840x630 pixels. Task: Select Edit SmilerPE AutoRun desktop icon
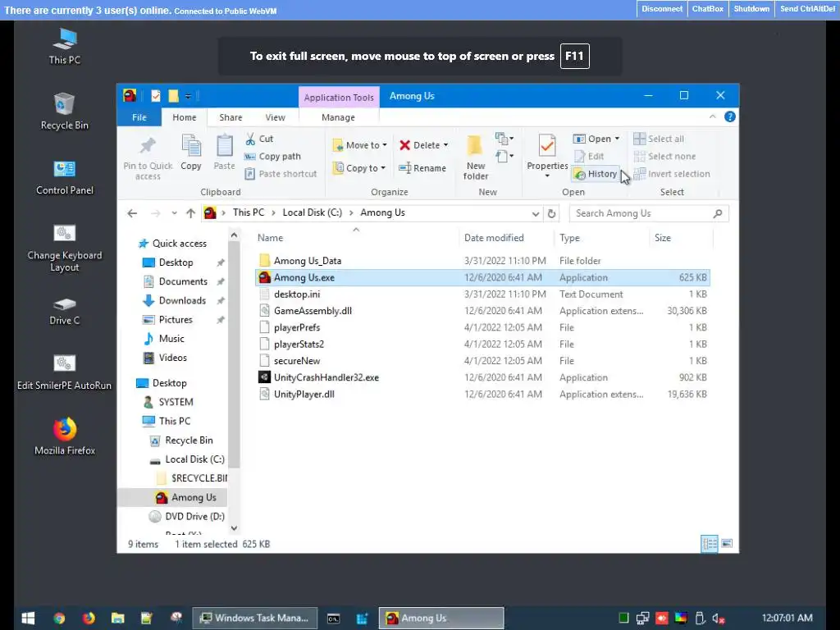point(64,372)
